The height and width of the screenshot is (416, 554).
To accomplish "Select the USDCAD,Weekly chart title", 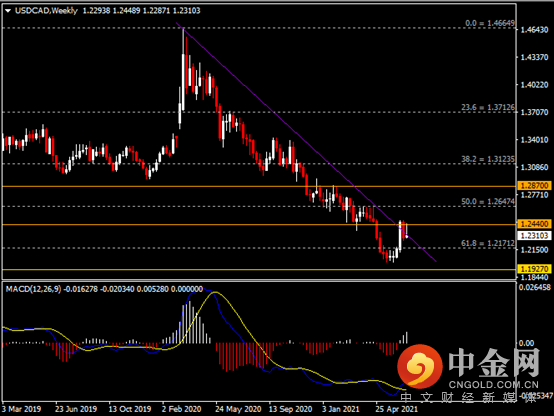I will pyautogui.click(x=46, y=11).
